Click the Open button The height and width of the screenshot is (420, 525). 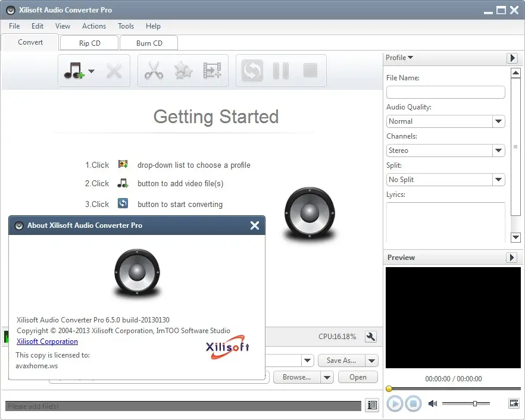[x=358, y=377]
